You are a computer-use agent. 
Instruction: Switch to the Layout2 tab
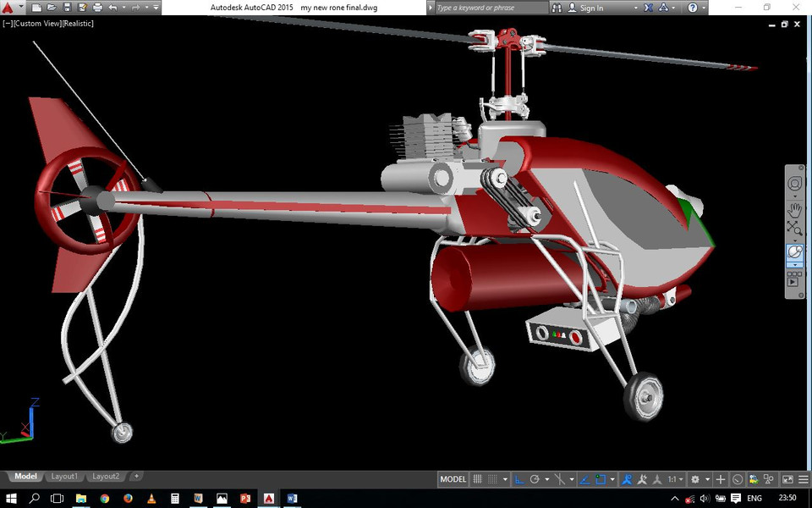click(105, 476)
